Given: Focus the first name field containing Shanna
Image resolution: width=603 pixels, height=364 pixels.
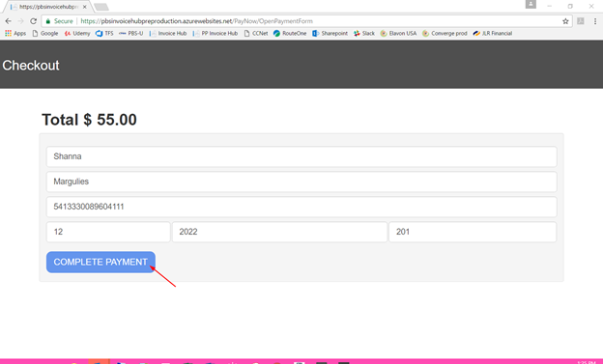Looking at the screenshot, I should click(301, 156).
